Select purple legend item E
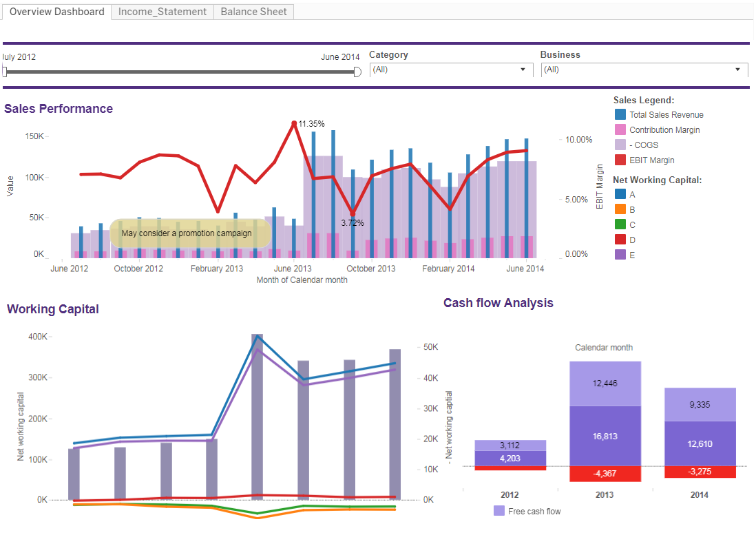 620,255
